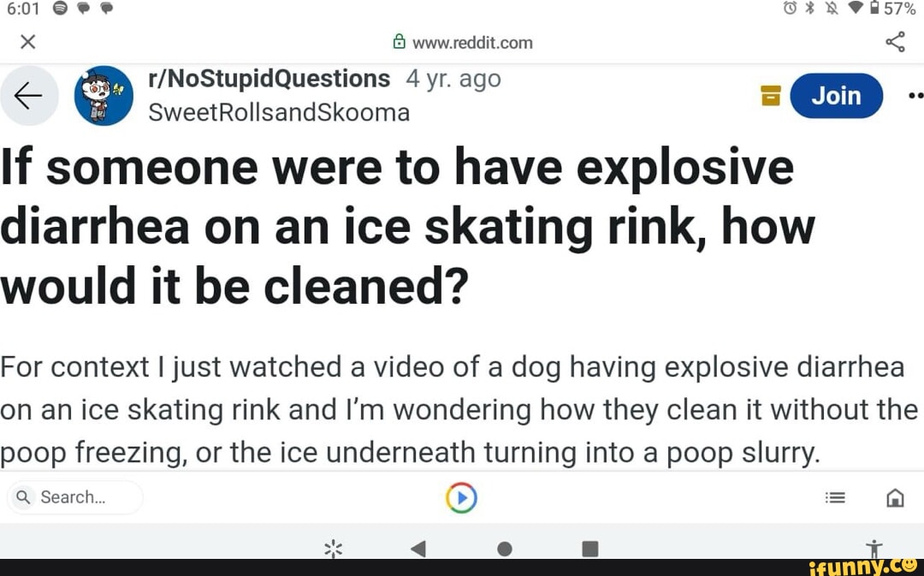Tap the username SweetRollsandSkooma
This screenshot has width=924, height=576.
(x=279, y=112)
